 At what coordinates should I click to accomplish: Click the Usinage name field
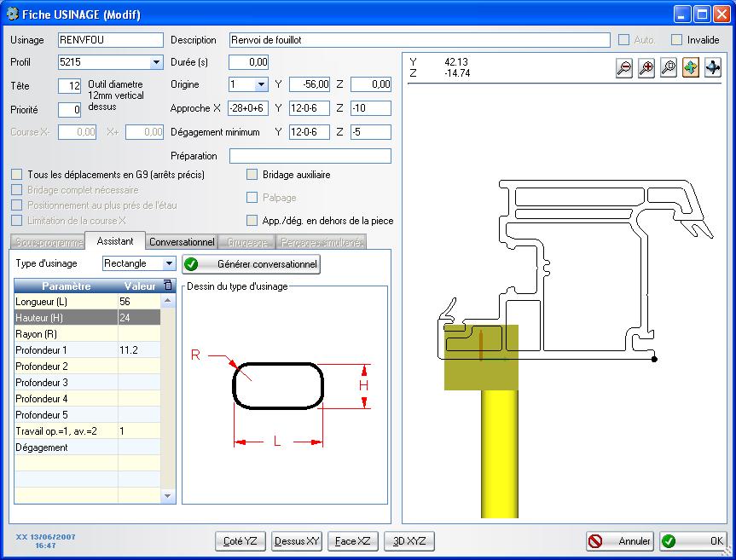click(x=111, y=40)
